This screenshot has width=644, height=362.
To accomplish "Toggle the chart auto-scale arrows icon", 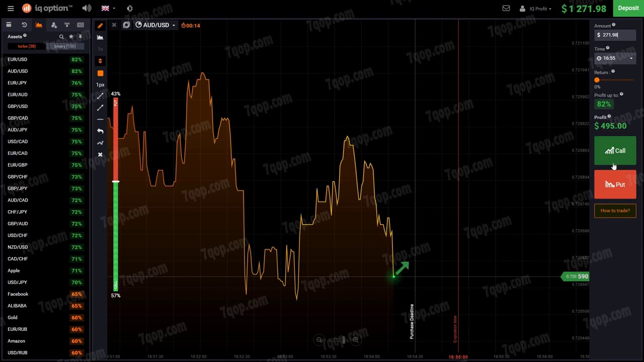I will [x=100, y=61].
